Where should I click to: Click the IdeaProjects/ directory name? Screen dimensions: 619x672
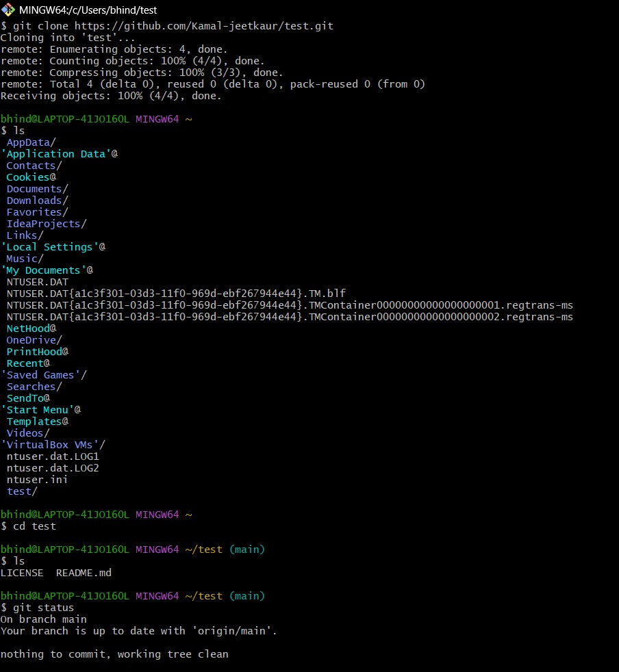tap(47, 224)
